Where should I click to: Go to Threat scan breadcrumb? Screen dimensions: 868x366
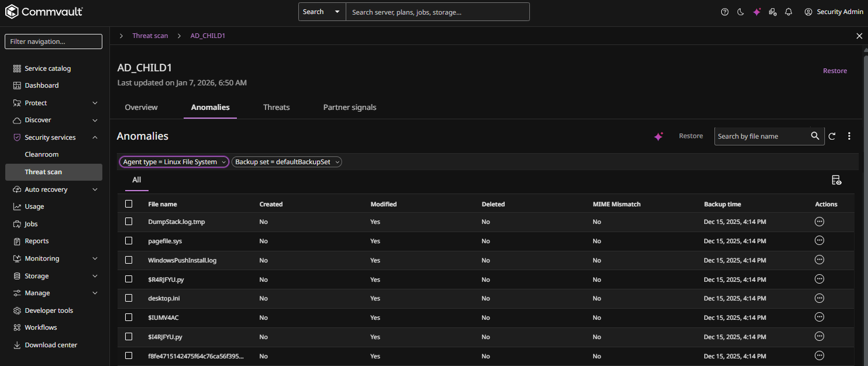[x=150, y=36]
